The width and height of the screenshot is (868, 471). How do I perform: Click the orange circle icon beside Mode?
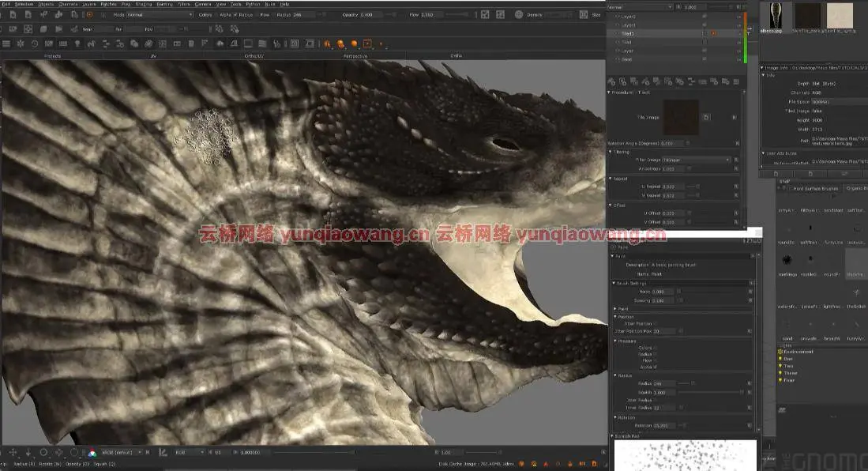90,15
